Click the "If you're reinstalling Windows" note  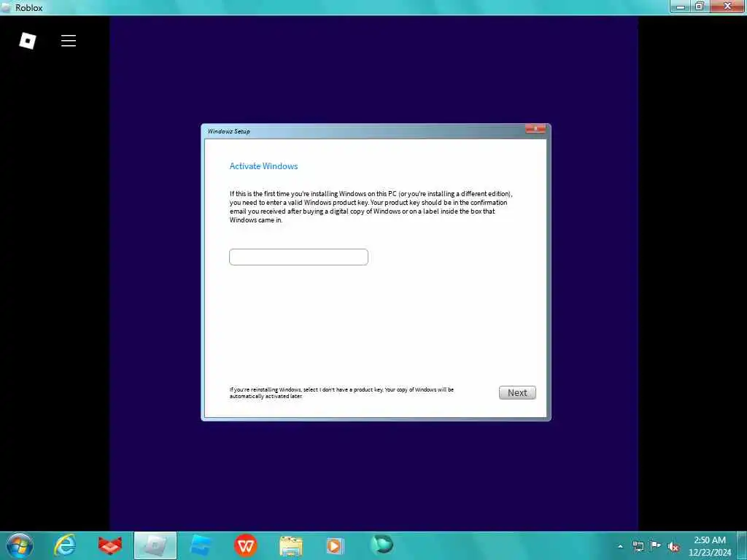[341, 392]
